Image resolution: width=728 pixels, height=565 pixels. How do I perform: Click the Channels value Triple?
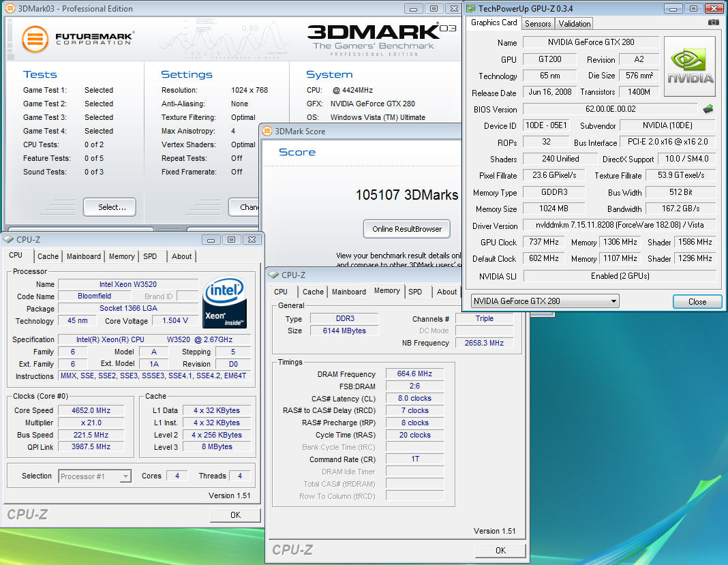[x=484, y=318]
